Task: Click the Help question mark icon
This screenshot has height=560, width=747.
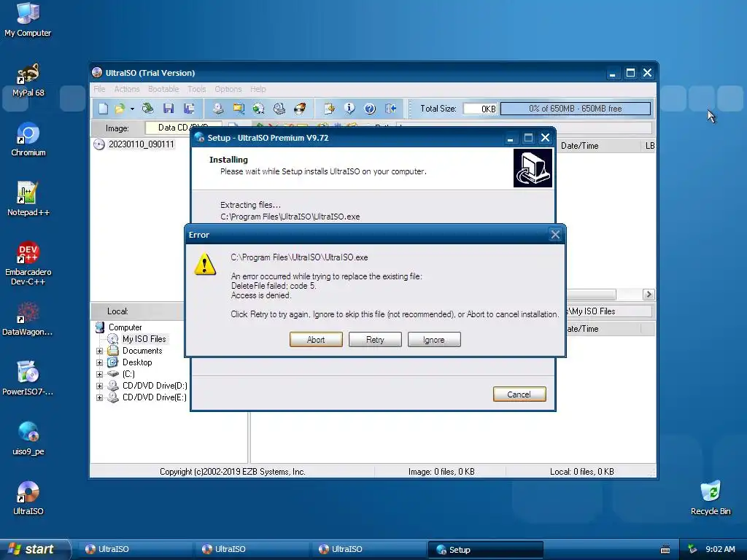Action: [x=370, y=109]
